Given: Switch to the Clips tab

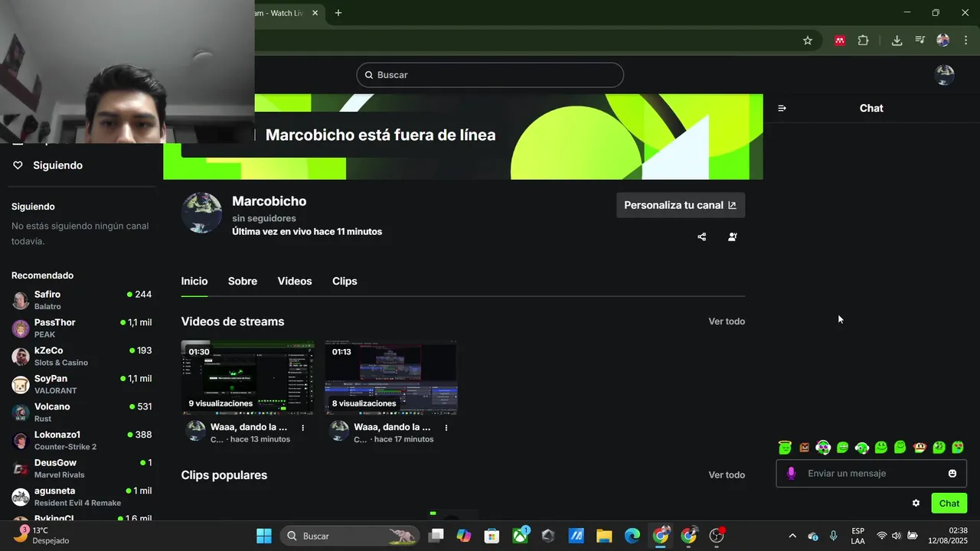Looking at the screenshot, I should coord(345,282).
